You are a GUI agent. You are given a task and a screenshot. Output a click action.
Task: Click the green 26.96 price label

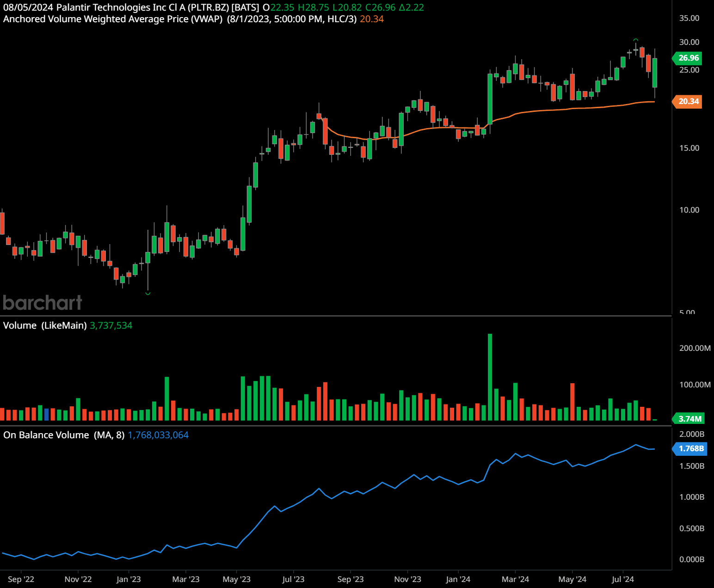click(x=687, y=58)
